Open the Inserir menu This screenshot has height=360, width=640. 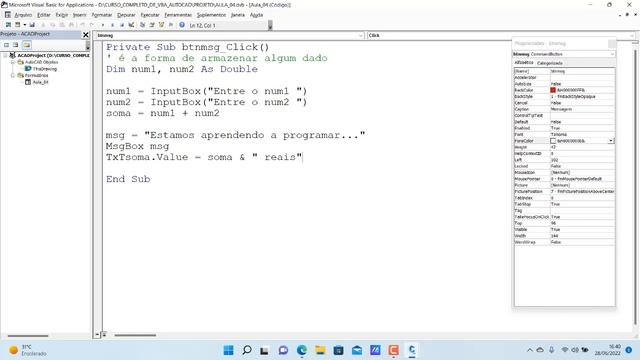click(80, 15)
